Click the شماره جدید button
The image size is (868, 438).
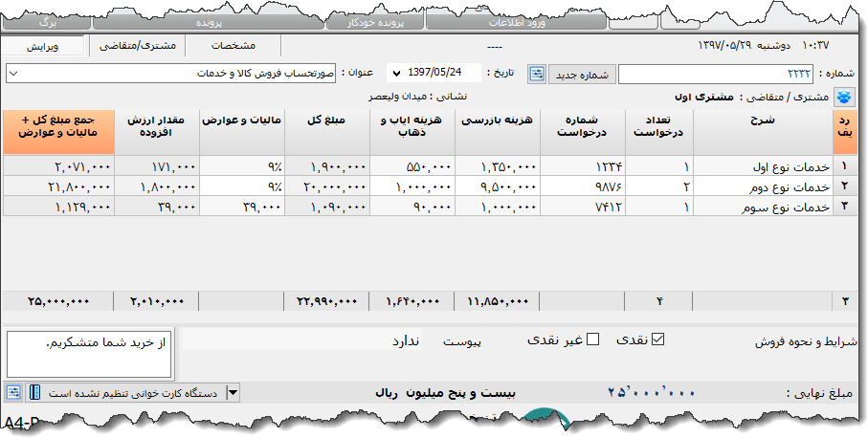point(581,75)
